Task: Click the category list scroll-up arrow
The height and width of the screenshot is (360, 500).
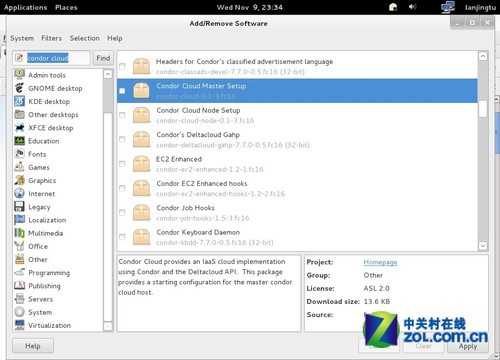Action: (108, 74)
